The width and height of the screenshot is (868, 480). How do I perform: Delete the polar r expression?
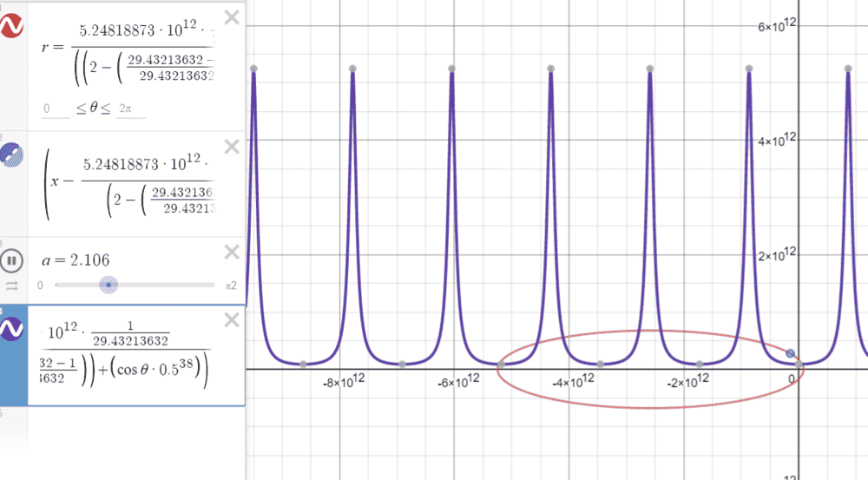(232, 17)
